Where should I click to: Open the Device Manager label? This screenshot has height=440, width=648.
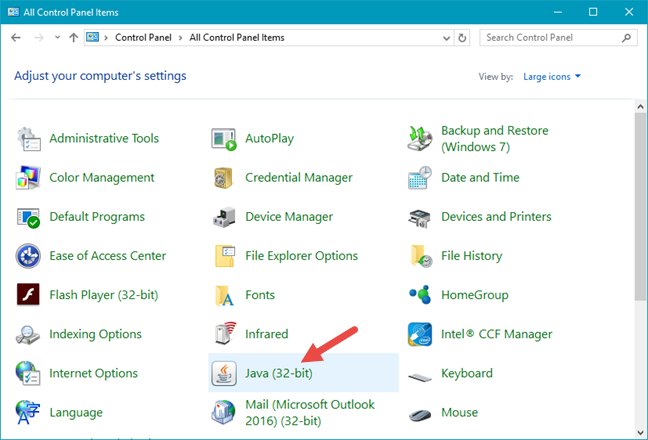[x=289, y=217]
